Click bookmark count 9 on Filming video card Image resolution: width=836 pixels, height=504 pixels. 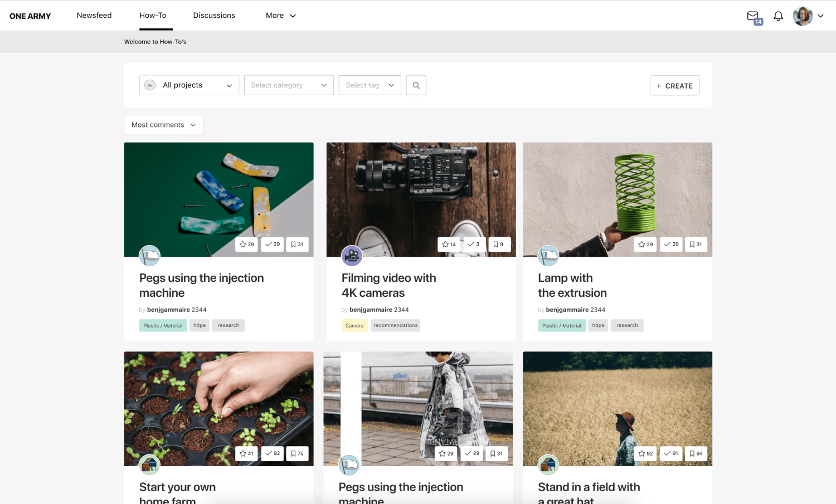pos(499,244)
